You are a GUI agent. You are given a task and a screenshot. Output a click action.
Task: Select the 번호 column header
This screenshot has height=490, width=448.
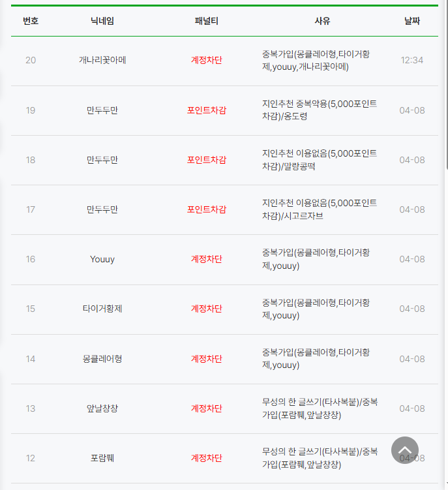point(31,21)
